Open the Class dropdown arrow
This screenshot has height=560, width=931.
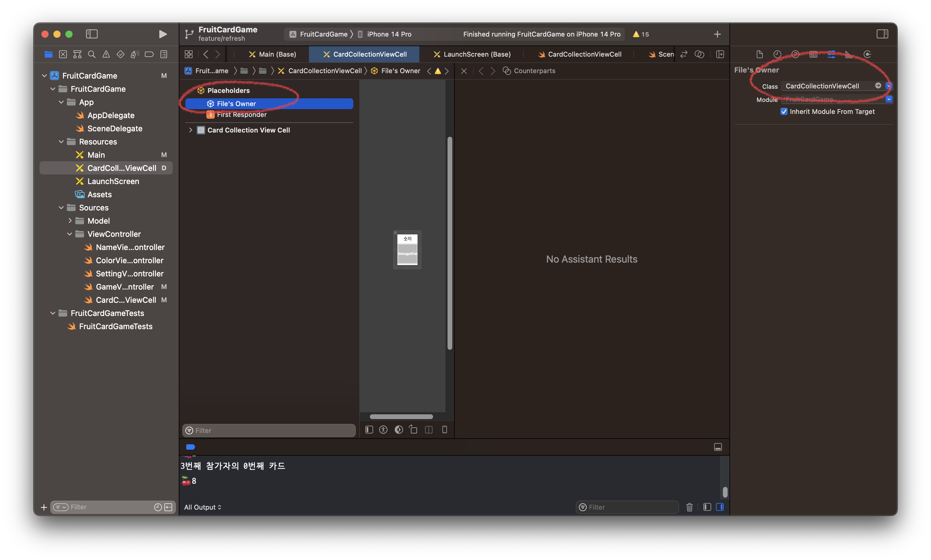click(888, 86)
